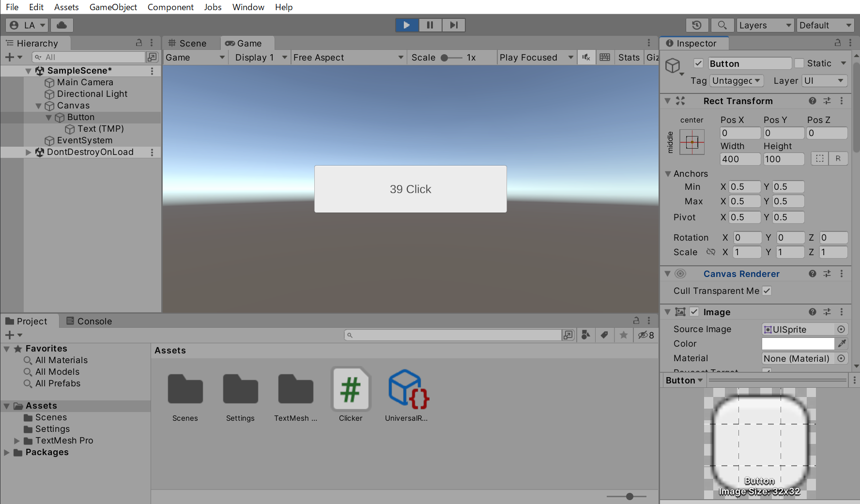The height and width of the screenshot is (504, 860).
Task: Open the GameObject menu
Action: point(113,7)
